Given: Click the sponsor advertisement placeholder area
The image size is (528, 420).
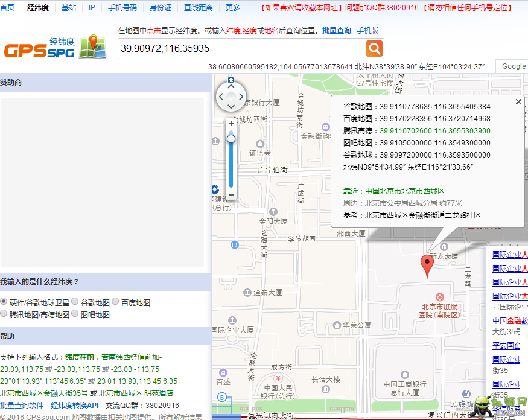Looking at the screenshot, I should [x=103, y=182].
